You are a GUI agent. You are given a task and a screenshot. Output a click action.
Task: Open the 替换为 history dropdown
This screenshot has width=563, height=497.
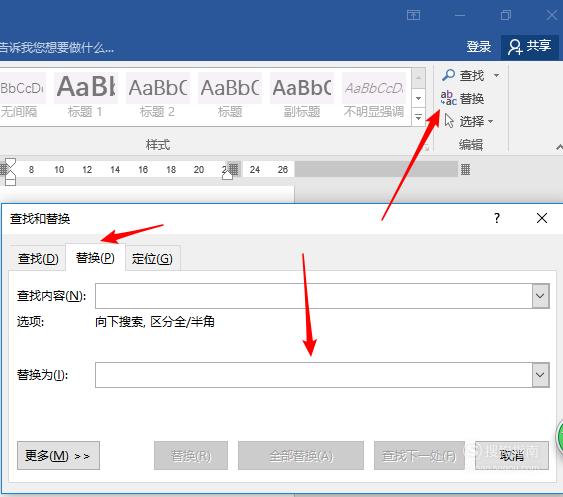click(540, 375)
